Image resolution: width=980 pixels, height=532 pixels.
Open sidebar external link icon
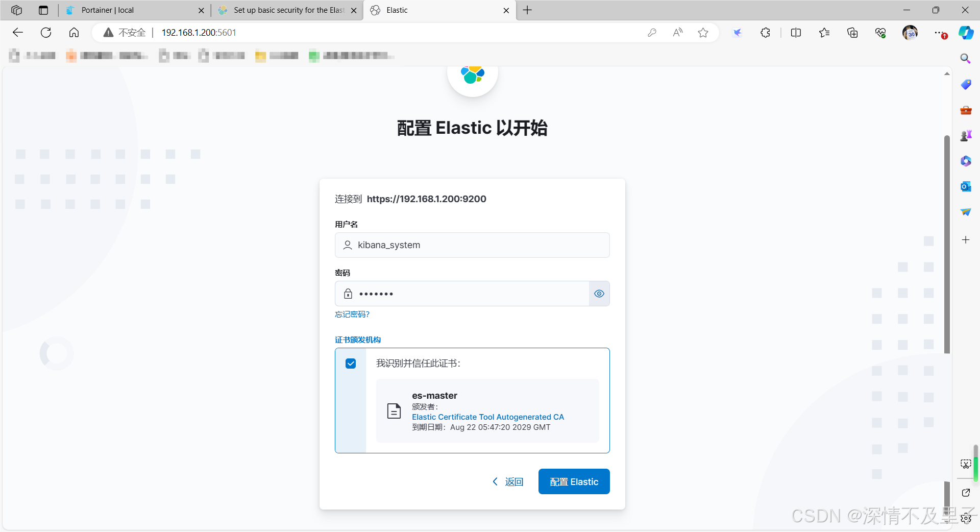(x=966, y=493)
